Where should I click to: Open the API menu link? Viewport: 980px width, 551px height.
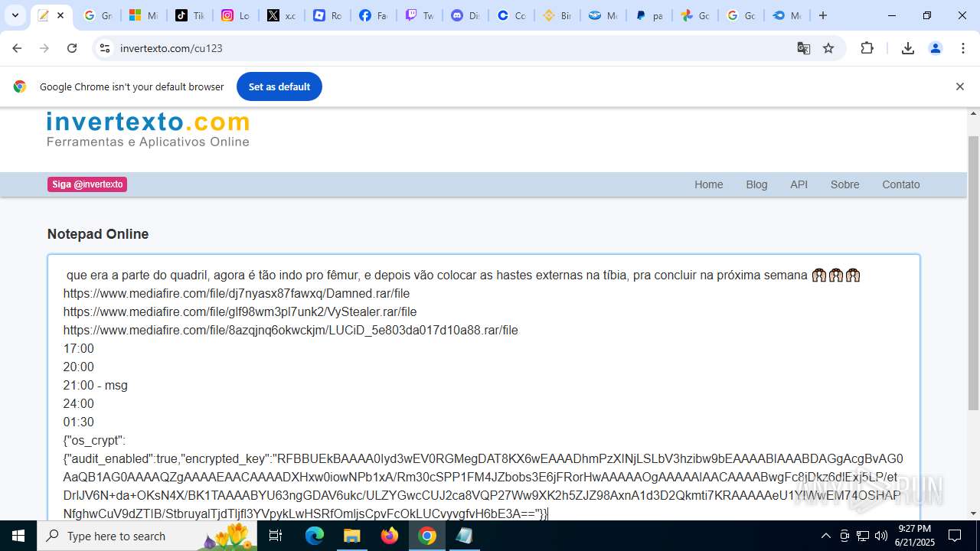click(x=799, y=184)
